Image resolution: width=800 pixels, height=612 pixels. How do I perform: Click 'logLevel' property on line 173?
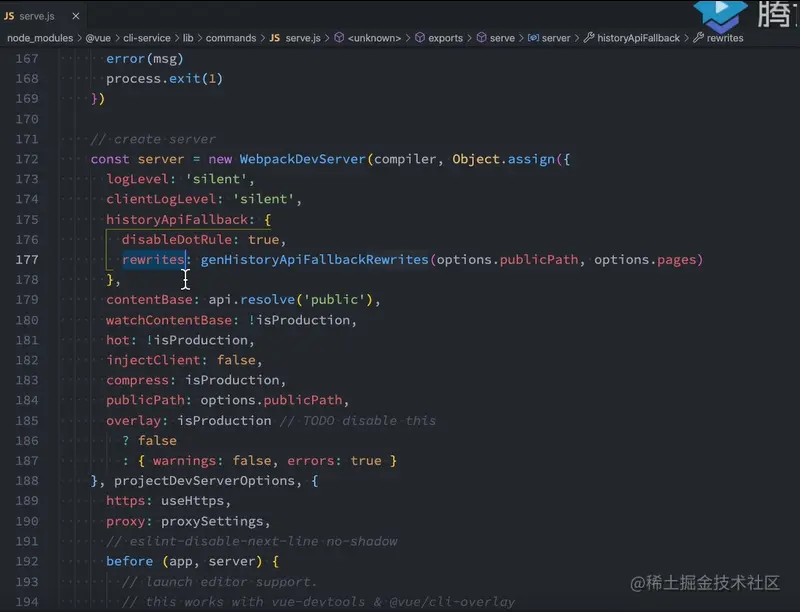[137, 180]
